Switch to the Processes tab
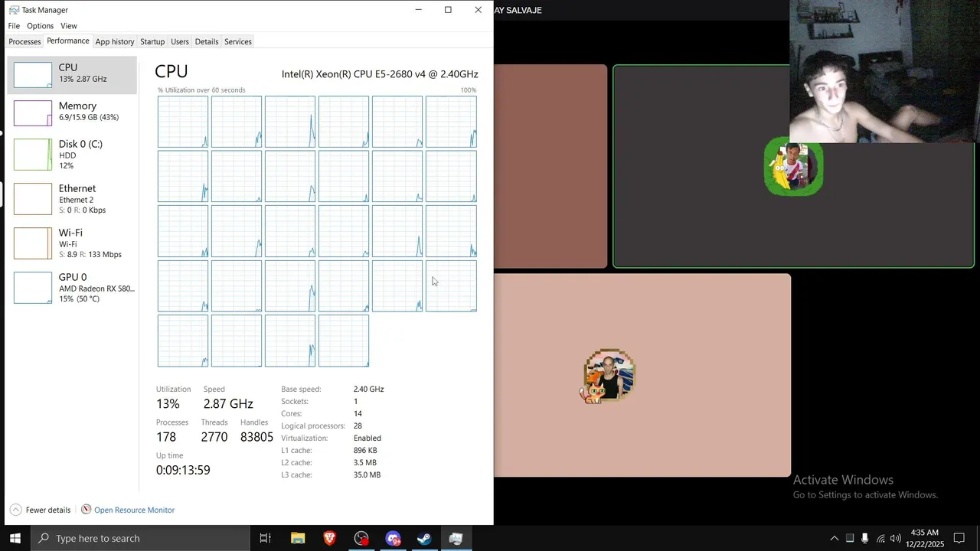This screenshot has height=551, width=980. 24,41
